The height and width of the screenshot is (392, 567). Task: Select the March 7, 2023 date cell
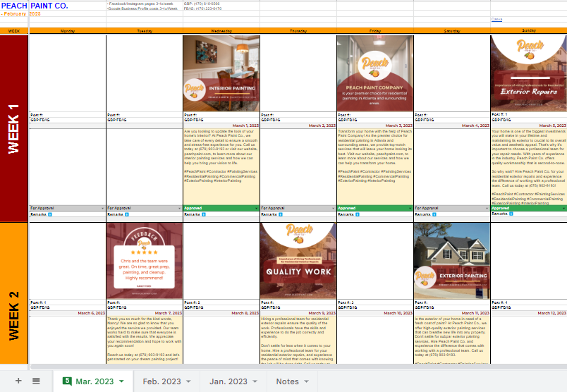click(145, 313)
